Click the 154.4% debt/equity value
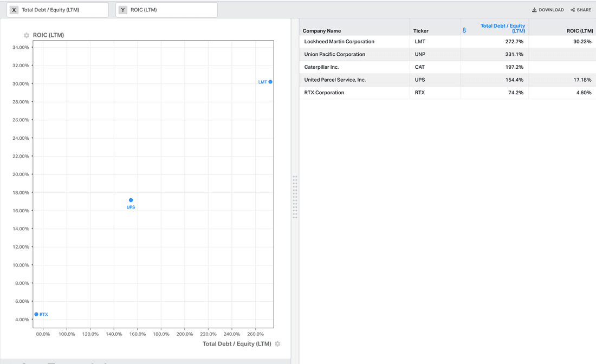Screen dimensions: 596x364 point(514,80)
